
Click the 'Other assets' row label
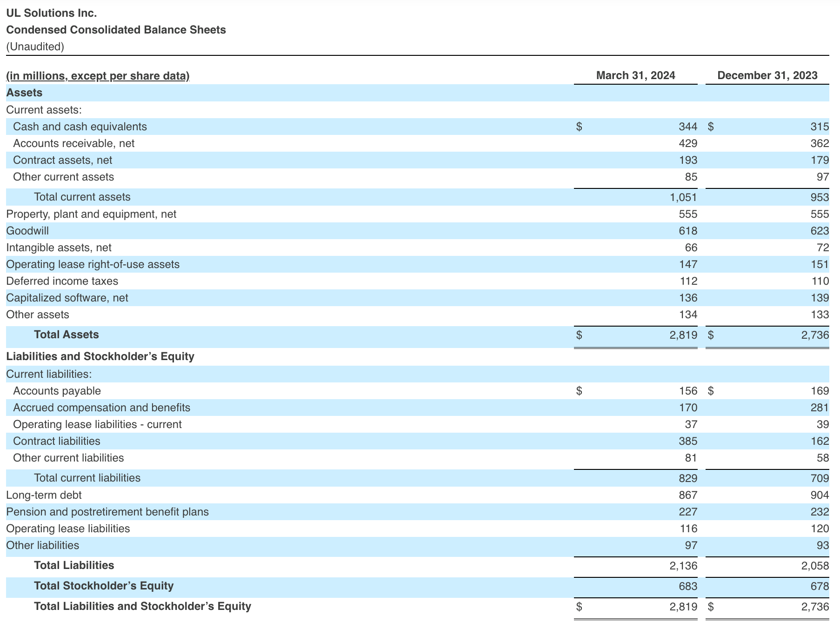(x=37, y=314)
